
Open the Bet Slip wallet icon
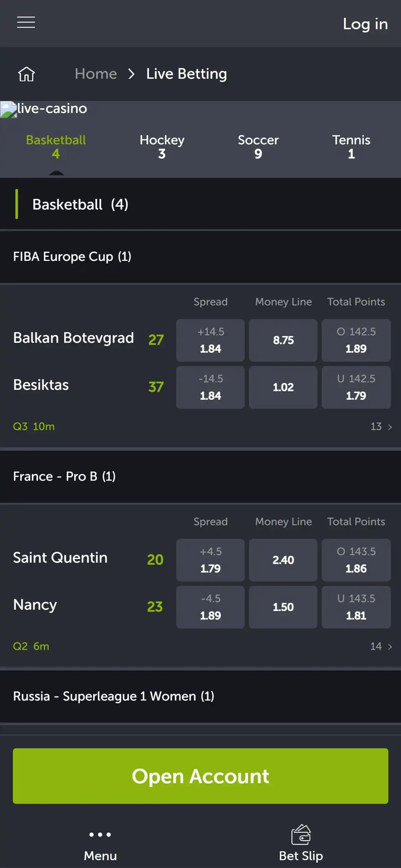pos(301,835)
